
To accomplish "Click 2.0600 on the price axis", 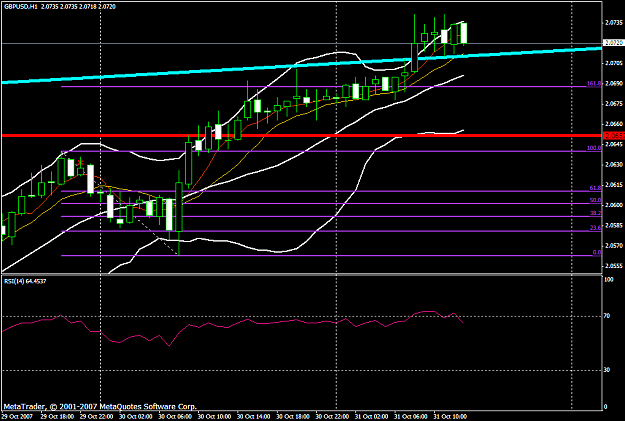I will pyautogui.click(x=614, y=205).
